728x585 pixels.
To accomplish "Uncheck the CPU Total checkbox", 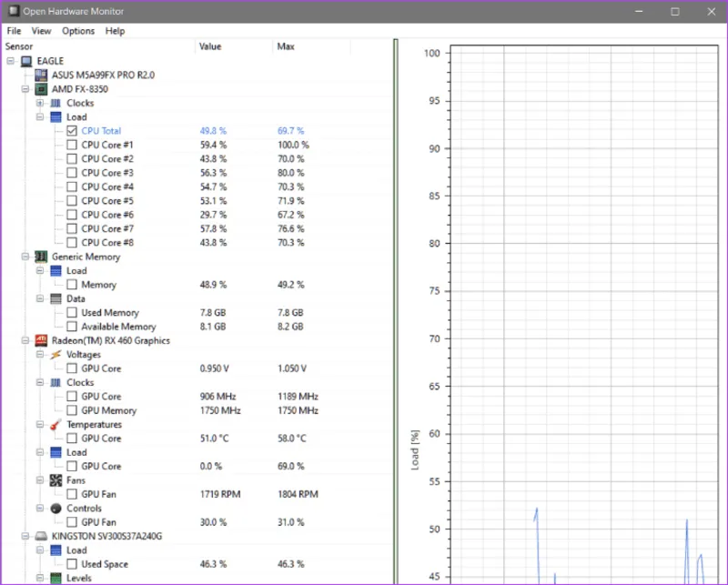I will (x=72, y=131).
